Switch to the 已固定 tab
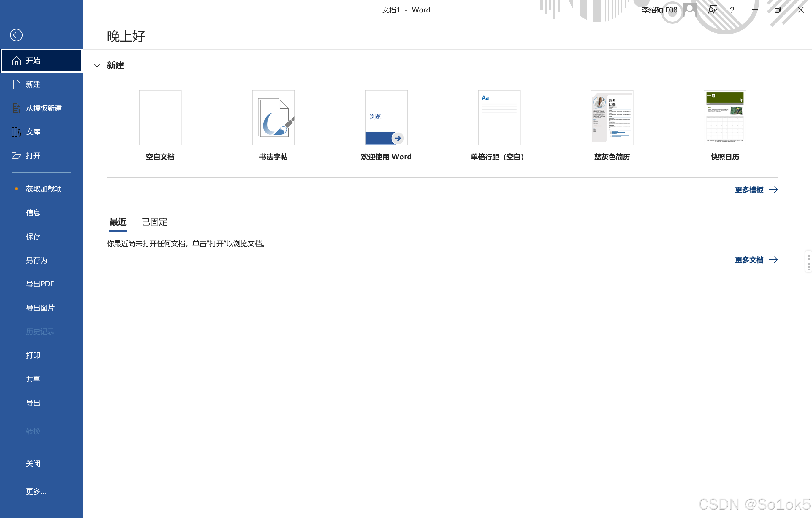812x518 pixels. [x=154, y=222]
